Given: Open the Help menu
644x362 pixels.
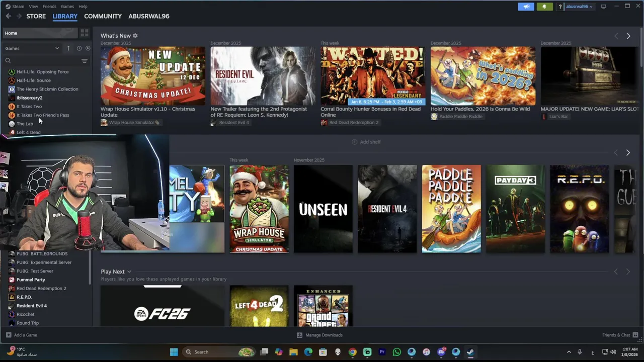Looking at the screenshot, I should pyautogui.click(x=83, y=7).
